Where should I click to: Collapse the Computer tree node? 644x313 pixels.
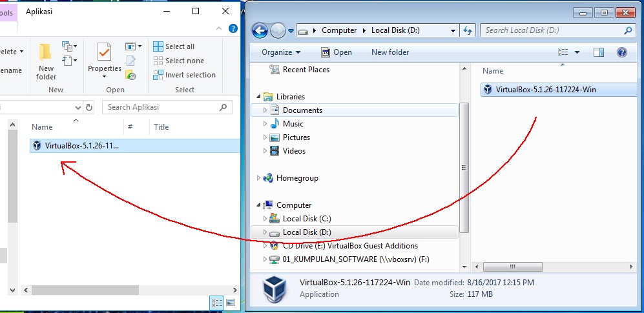(x=259, y=205)
